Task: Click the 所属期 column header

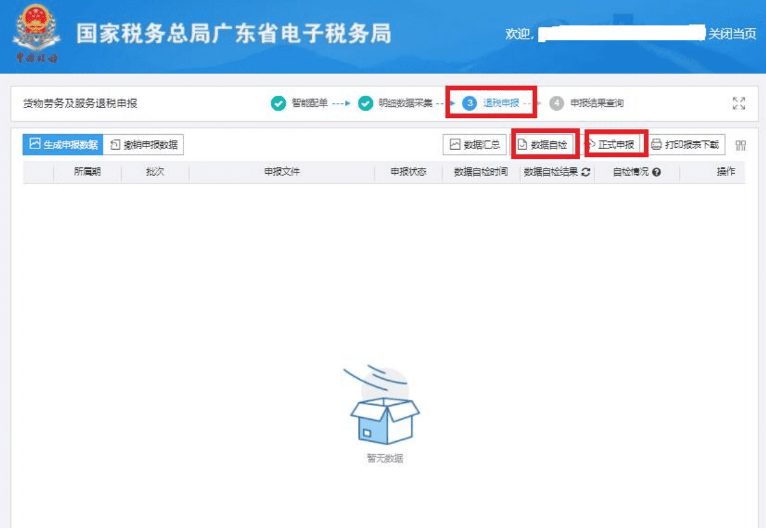Action: [x=87, y=172]
